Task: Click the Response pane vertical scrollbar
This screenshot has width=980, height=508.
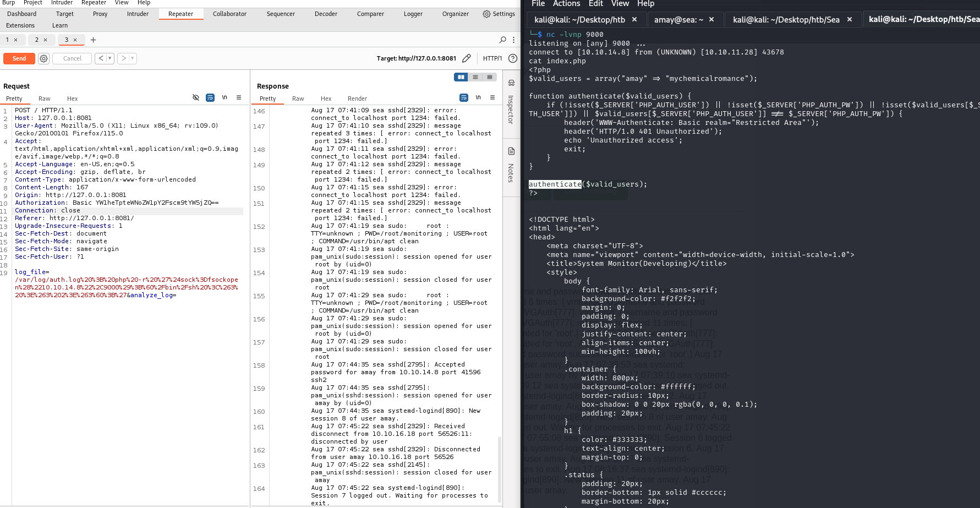Action: click(500, 469)
